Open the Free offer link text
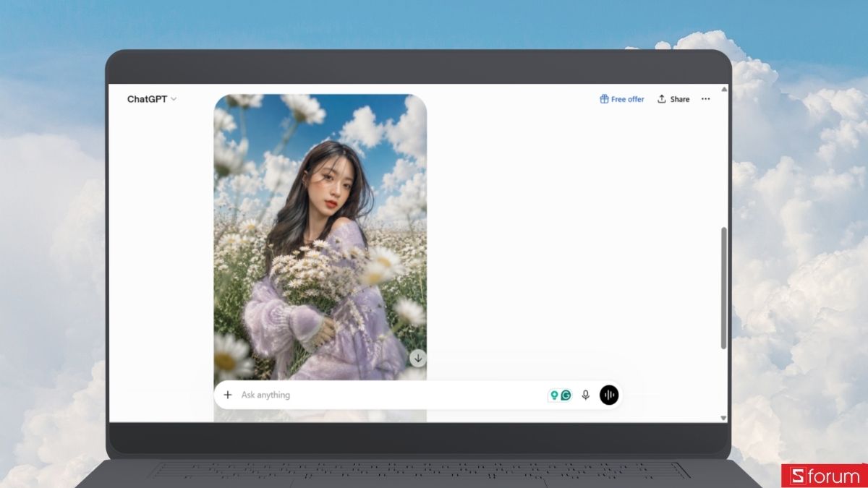 [x=627, y=99]
